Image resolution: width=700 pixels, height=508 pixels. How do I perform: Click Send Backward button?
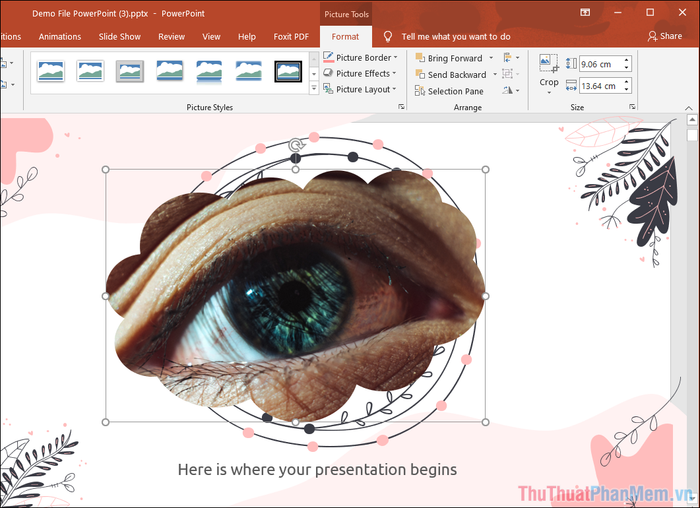(451, 75)
